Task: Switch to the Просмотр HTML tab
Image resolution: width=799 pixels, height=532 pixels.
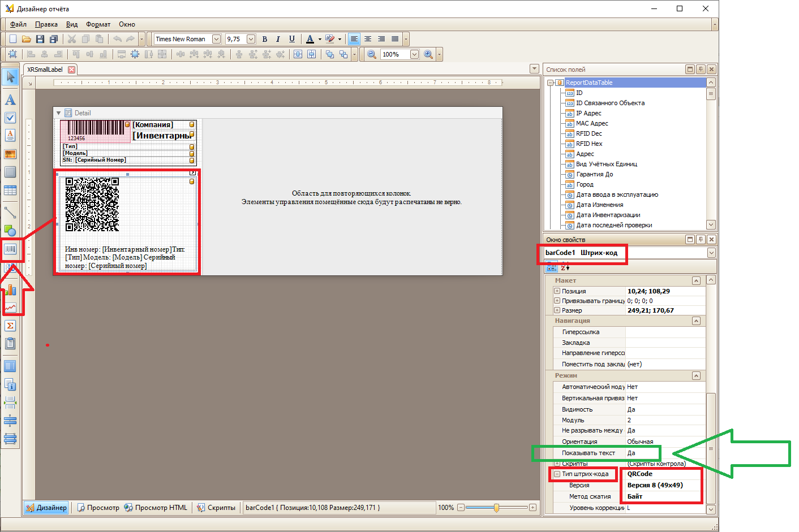Action: coord(156,508)
